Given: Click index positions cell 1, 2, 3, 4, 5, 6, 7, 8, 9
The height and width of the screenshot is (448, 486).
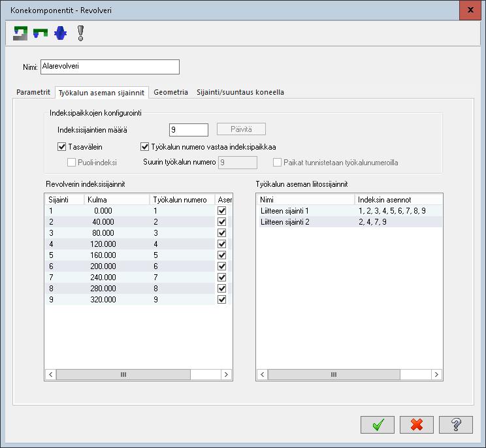Looking at the screenshot, I should point(392,211).
